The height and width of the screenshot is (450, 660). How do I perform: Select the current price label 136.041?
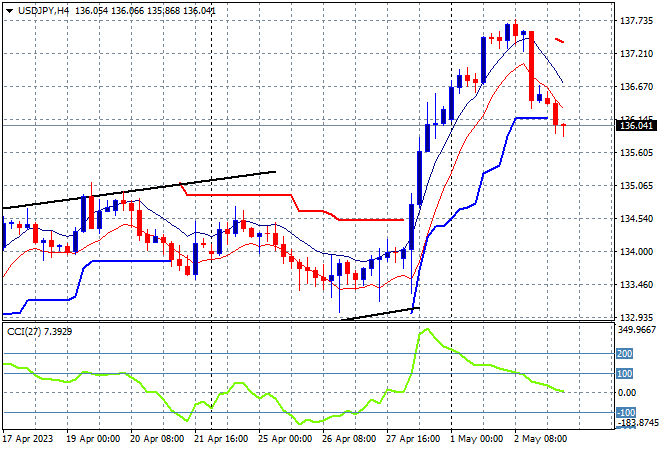click(x=636, y=125)
